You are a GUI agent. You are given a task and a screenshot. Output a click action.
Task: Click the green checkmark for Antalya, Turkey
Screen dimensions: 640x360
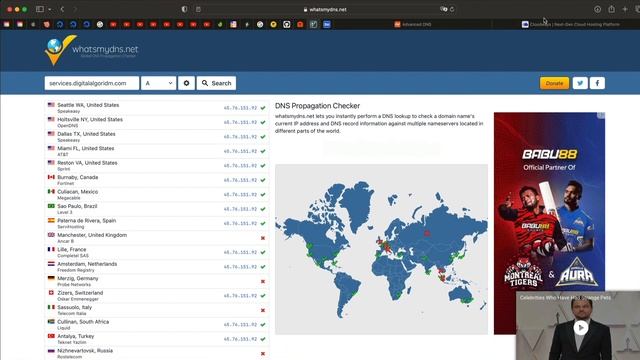point(263,339)
